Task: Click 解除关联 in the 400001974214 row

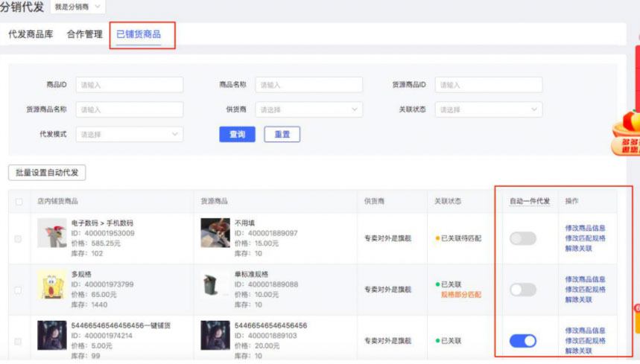Action: (x=578, y=351)
